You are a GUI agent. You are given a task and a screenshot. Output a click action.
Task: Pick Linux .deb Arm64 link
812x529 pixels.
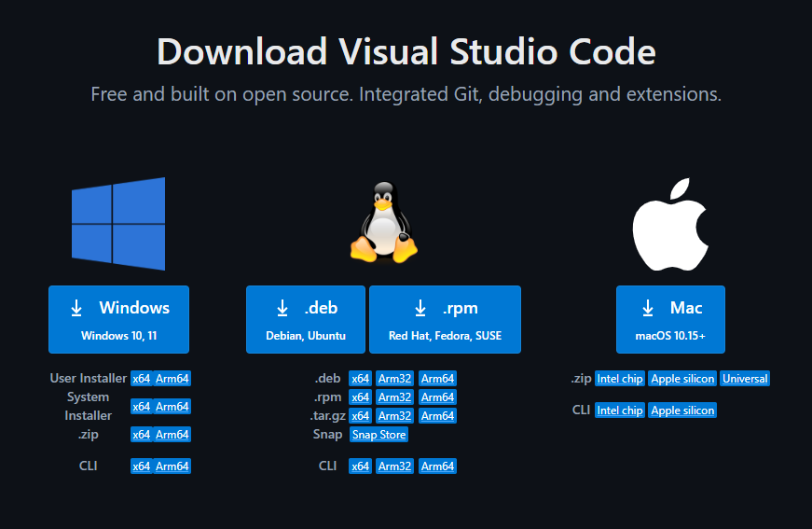pyautogui.click(x=437, y=379)
